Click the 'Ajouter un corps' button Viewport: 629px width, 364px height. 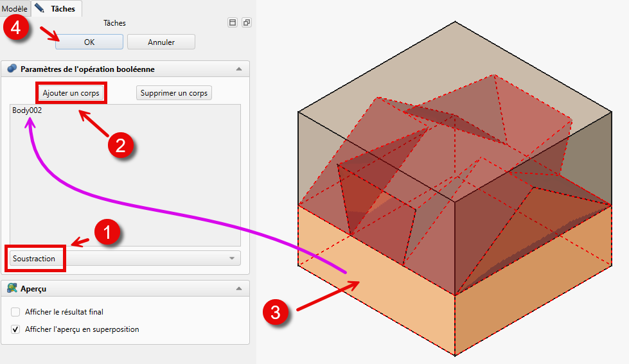(x=71, y=93)
